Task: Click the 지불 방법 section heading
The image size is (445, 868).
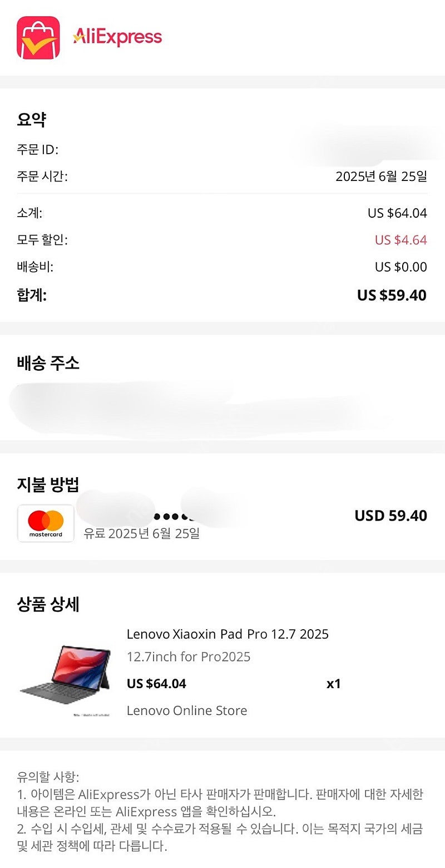Action: tap(48, 484)
